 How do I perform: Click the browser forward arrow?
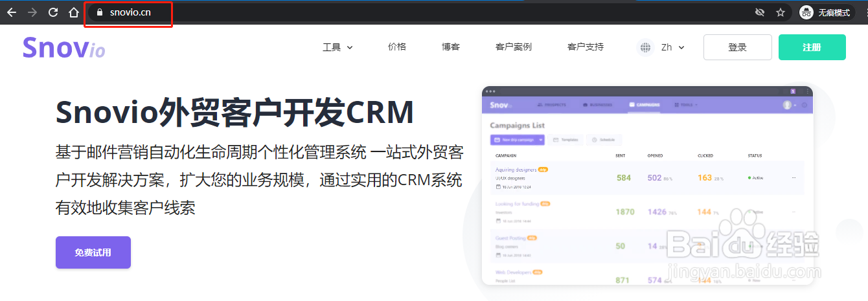pyautogui.click(x=32, y=12)
